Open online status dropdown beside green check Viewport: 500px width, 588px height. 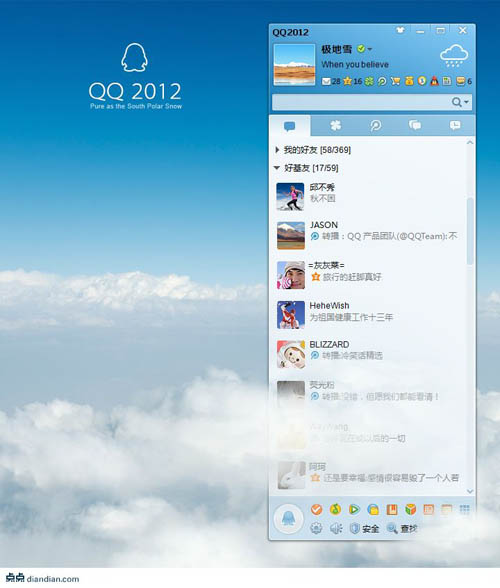click(370, 49)
